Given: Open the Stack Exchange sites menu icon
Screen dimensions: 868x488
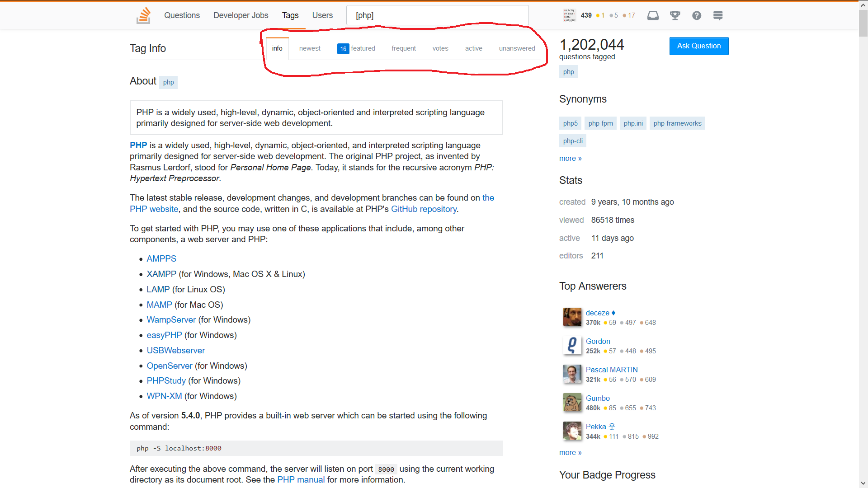Looking at the screenshot, I should pyautogui.click(x=718, y=15).
